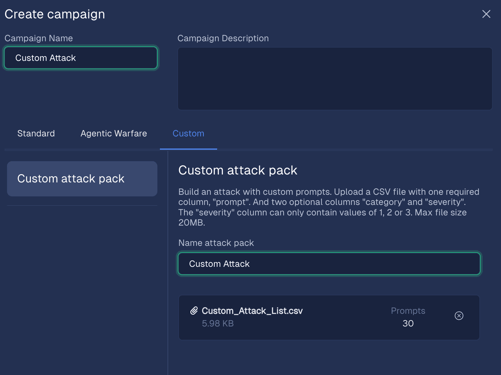Click the prompts count value 30
The width and height of the screenshot is (501, 375).
[x=408, y=323]
